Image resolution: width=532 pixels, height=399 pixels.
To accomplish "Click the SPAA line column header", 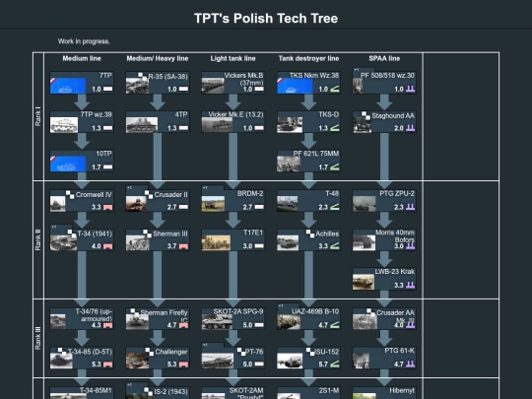I will [x=384, y=58].
